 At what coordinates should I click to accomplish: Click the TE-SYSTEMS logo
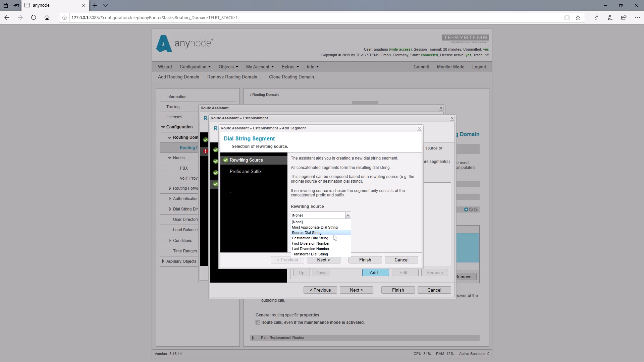(x=465, y=39)
